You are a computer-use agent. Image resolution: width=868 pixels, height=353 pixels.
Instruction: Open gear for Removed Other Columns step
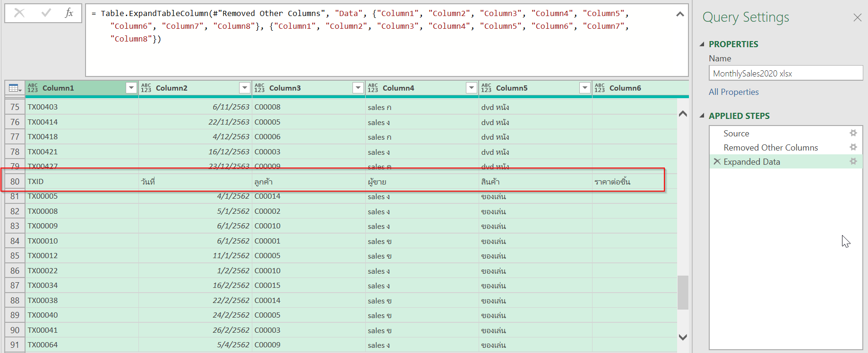point(853,148)
